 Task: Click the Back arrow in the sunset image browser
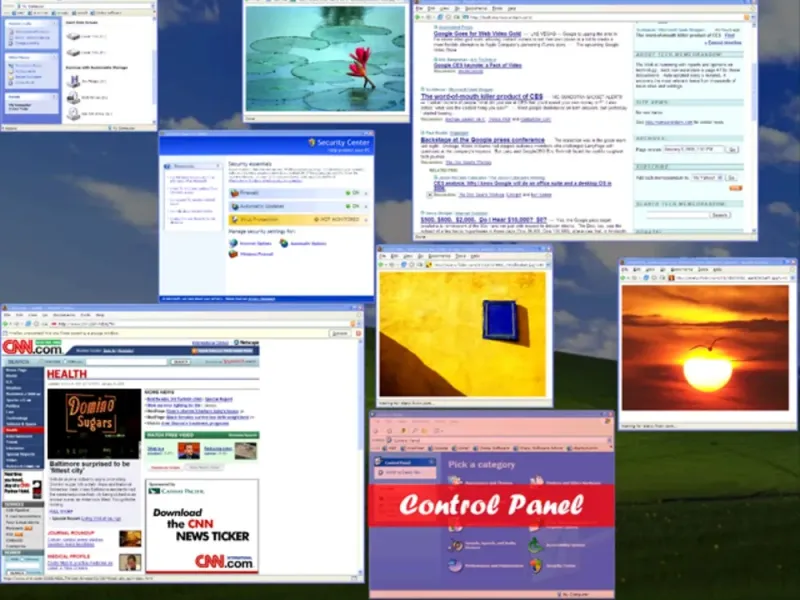(623, 278)
